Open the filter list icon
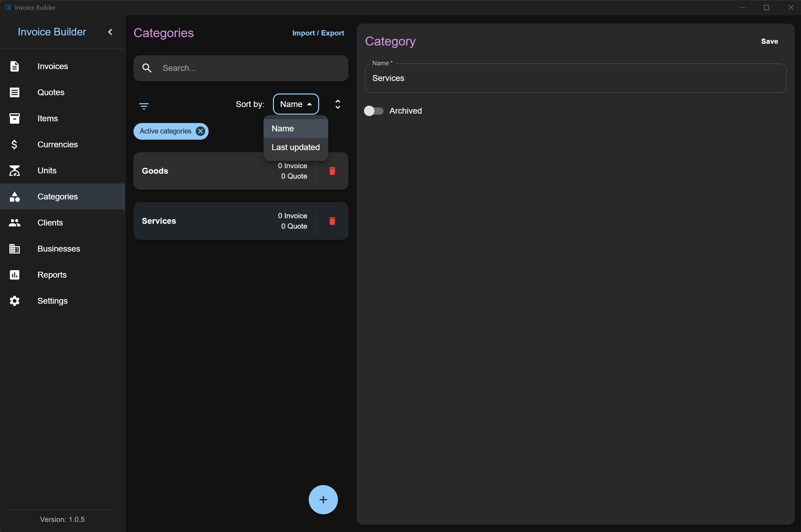 [x=144, y=106]
